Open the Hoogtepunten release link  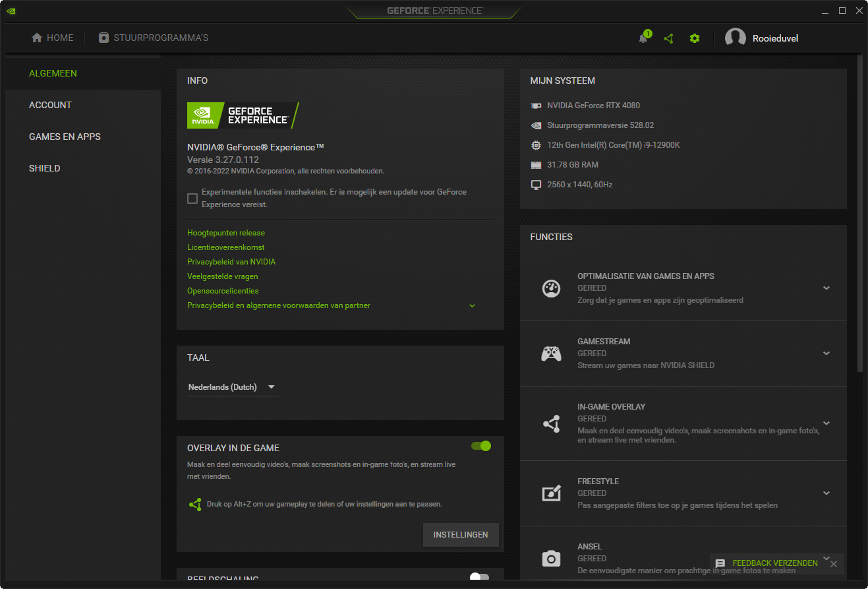pos(226,233)
